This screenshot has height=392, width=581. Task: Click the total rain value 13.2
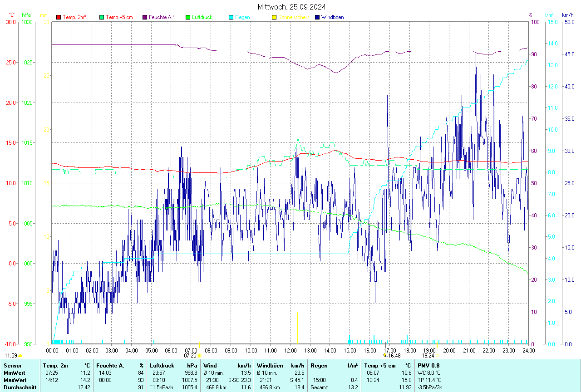click(353, 387)
